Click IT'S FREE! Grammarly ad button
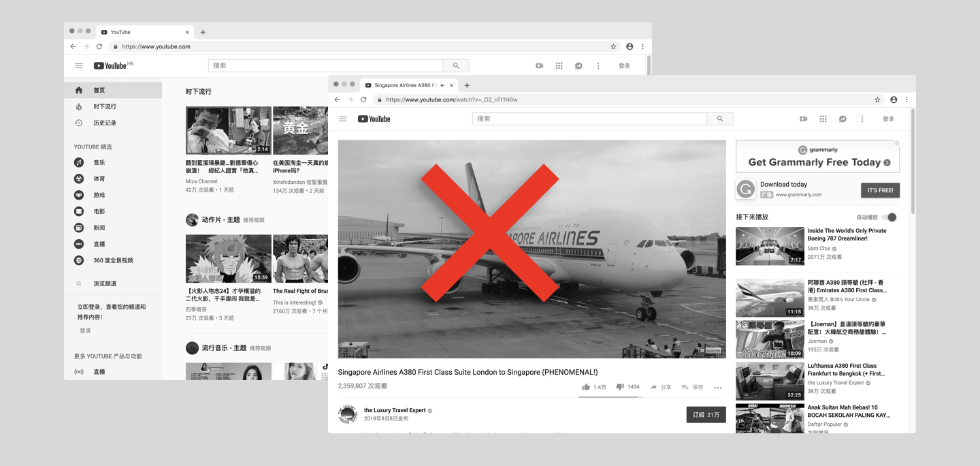This screenshot has height=466, width=980. [880, 190]
